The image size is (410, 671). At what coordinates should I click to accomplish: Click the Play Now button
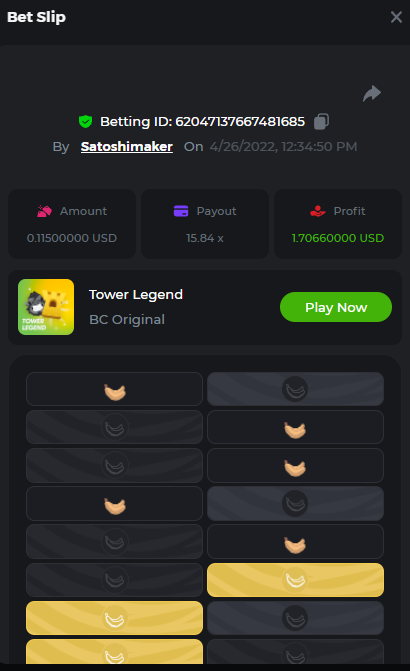(336, 307)
